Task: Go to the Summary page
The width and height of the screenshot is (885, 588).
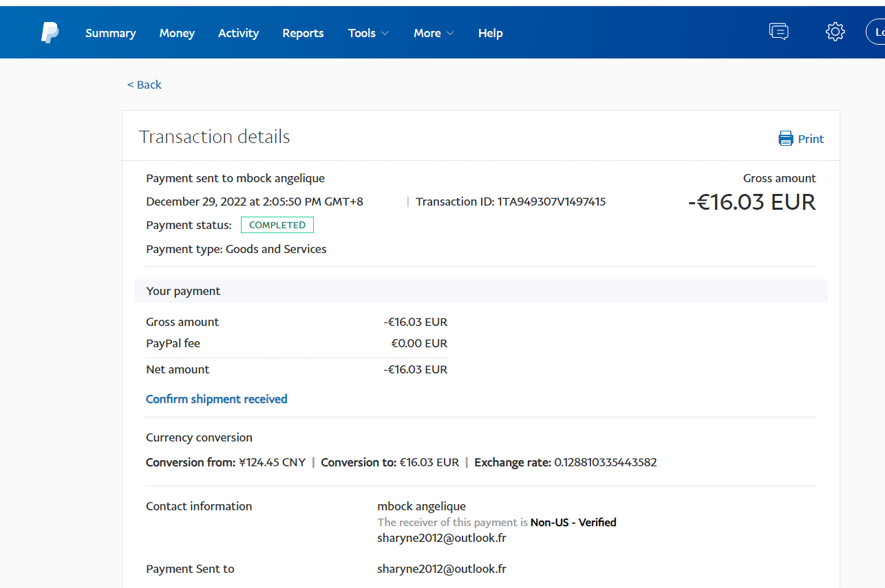Action: 110,33
